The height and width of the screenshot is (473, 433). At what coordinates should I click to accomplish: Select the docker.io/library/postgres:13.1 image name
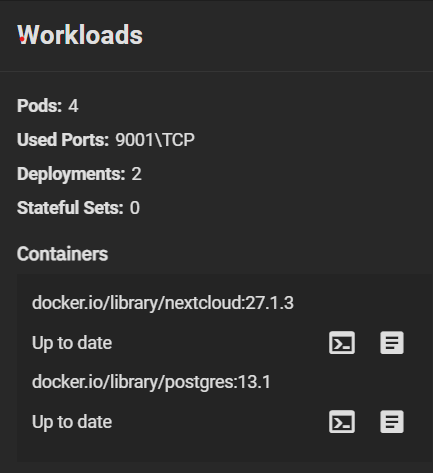pos(151,382)
